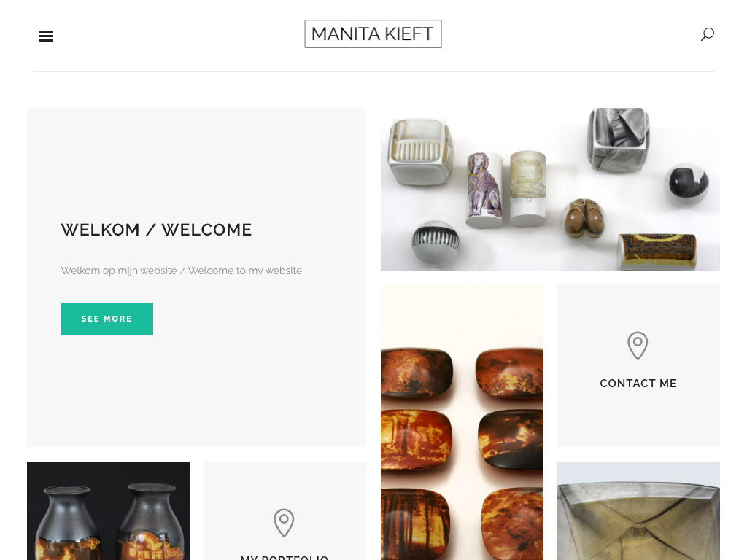Image resolution: width=747 pixels, height=560 pixels.
Task: Click the purple dog cylinder in the photo
Action: pyautogui.click(x=484, y=190)
